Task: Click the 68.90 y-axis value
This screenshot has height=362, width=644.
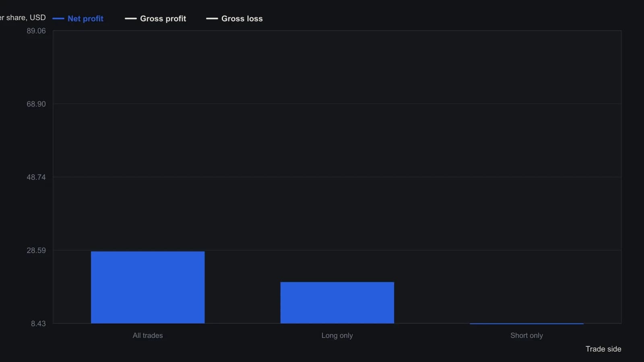Action: 36,104
